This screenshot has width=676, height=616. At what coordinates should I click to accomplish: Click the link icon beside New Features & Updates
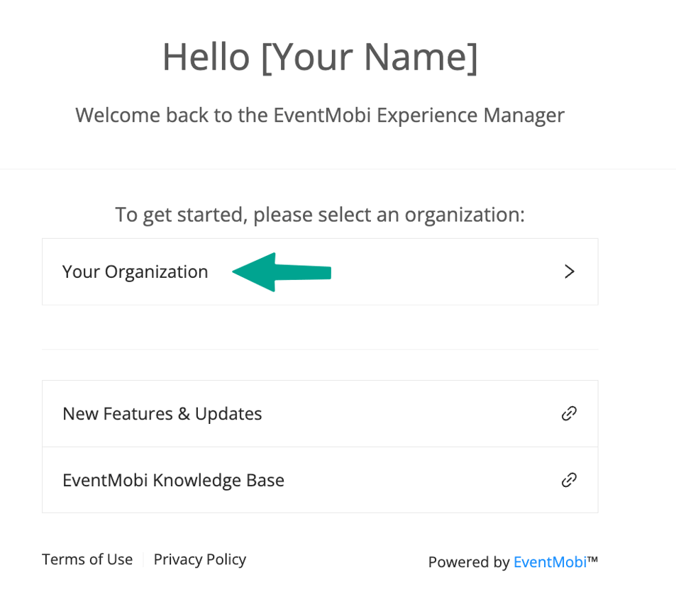coord(568,413)
